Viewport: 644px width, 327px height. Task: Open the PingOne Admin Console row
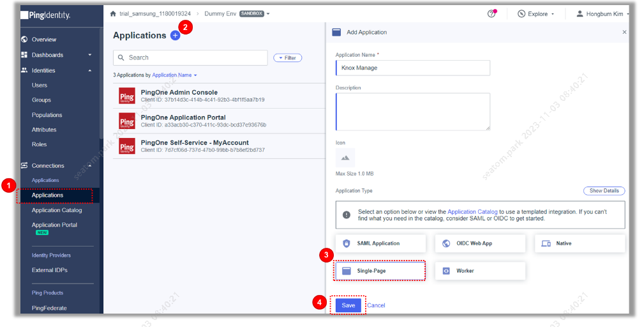219,96
